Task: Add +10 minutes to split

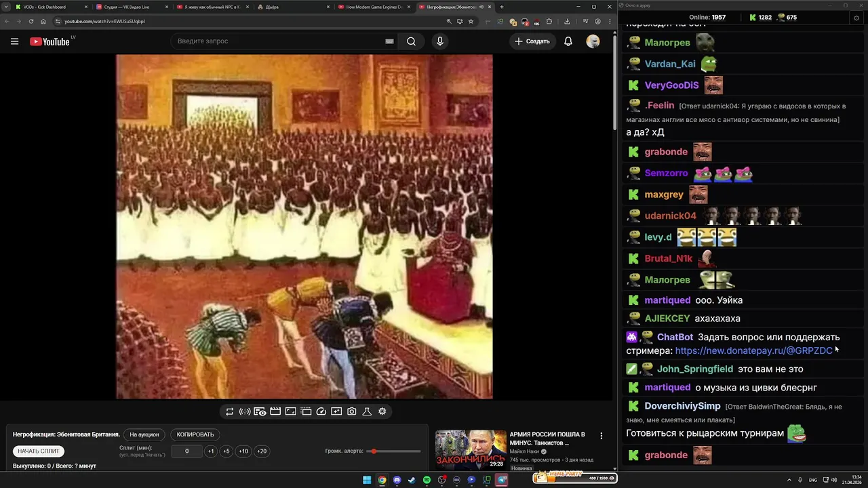Action: [x=243, y=451]
